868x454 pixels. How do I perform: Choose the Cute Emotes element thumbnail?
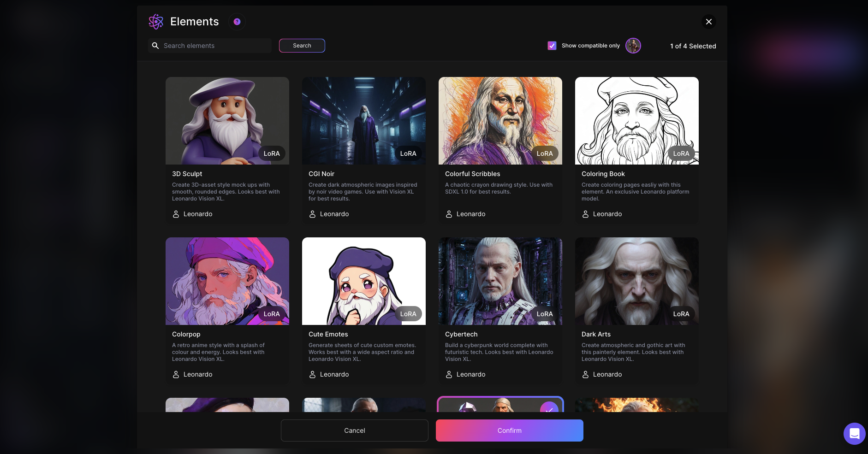[x=363, y=281]
